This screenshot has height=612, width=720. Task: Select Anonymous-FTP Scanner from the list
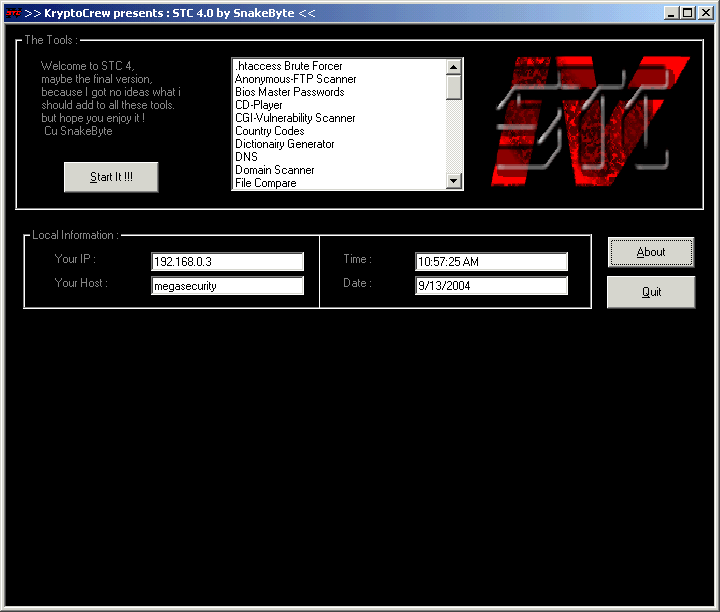click(x=295, y=79)
